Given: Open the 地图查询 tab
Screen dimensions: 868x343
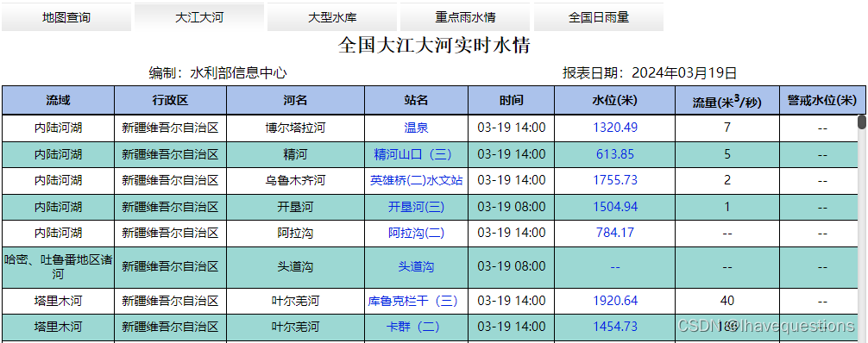Looking at the screenshot, I should (66, 17).
